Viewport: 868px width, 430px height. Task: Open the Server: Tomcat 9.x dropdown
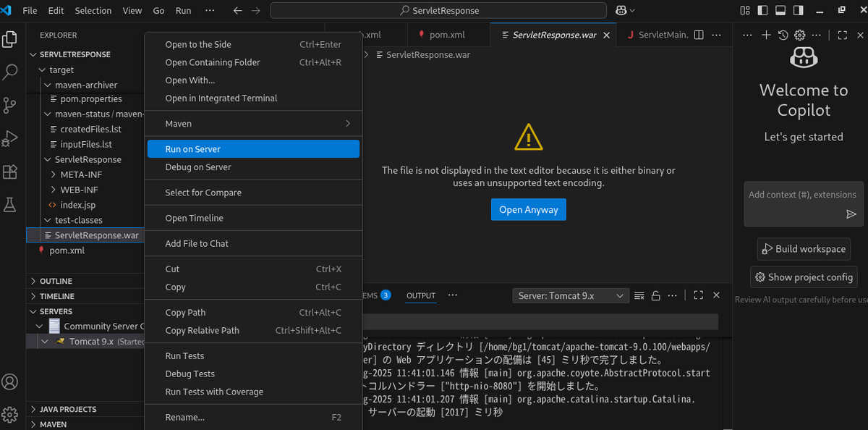571,295
